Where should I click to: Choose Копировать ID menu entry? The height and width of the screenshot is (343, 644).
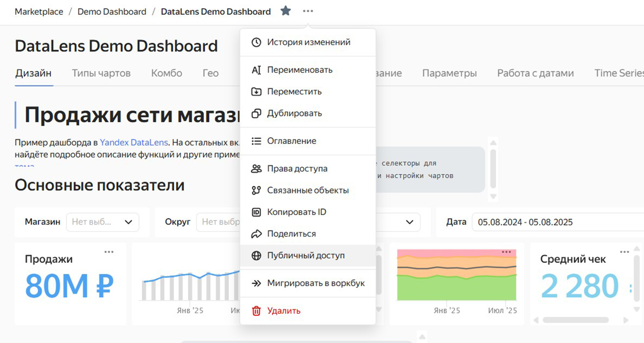point(308,212)
